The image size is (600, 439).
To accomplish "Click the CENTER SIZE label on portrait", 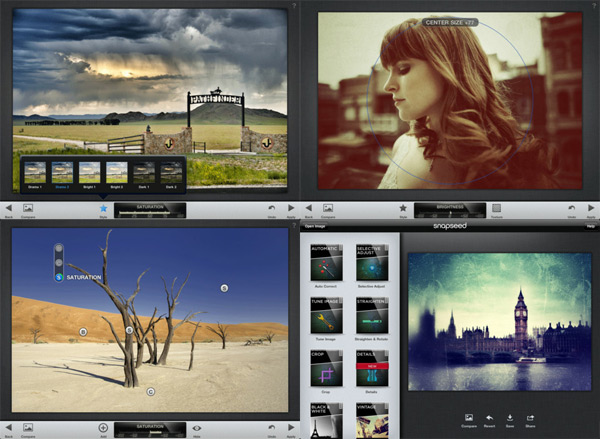I will tap(450, 23).
